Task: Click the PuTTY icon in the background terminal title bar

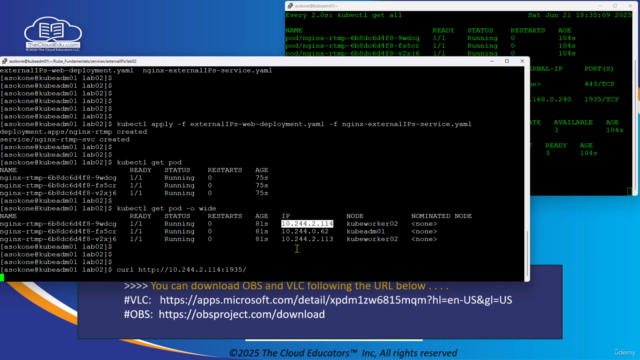Action: tap(290, 6)
